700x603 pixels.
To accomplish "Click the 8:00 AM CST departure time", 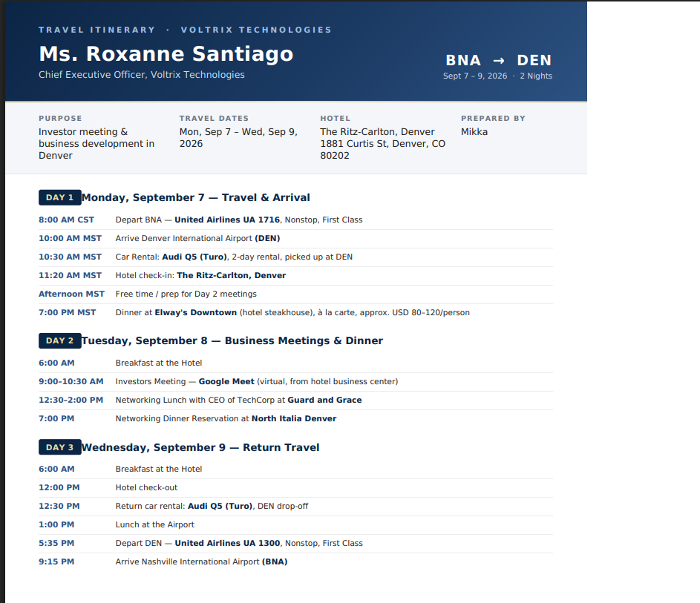I will 67,220.
